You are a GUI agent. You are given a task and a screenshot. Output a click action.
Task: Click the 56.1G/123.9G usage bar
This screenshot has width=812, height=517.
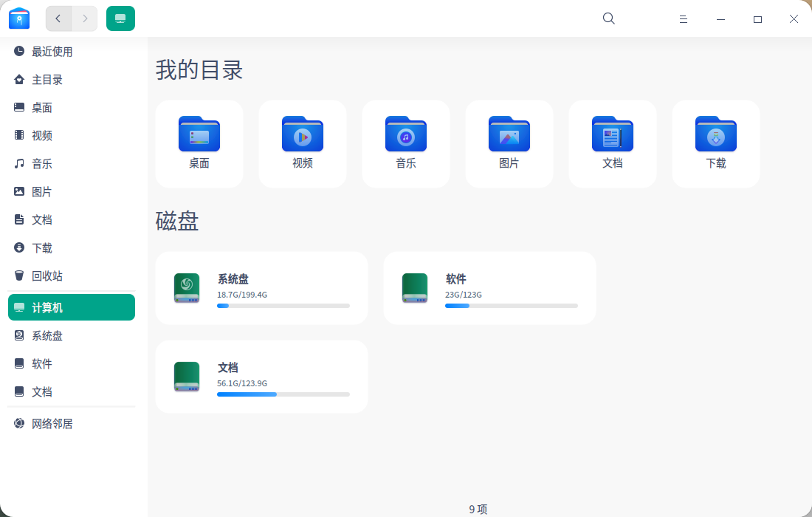pyautogui.click(x=283, y=394)
